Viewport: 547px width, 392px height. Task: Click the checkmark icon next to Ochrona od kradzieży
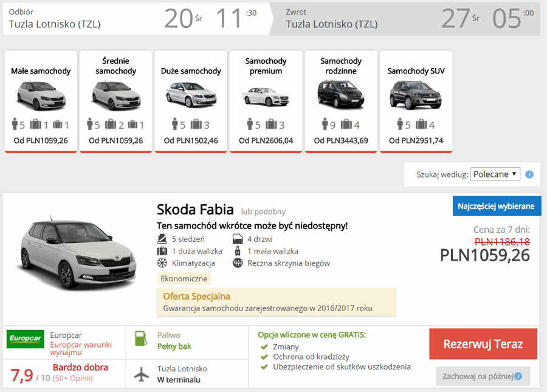point(264,357)
